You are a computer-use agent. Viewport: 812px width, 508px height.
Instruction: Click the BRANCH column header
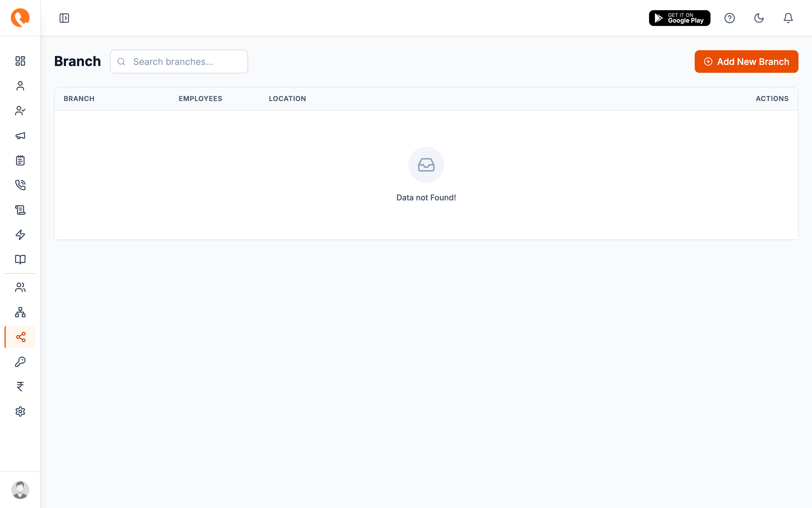coord(79,99)
